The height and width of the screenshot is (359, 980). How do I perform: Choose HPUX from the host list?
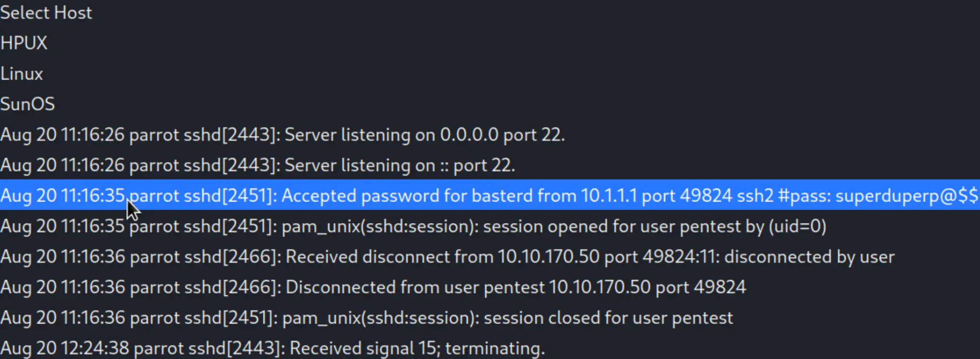(24, 43)
